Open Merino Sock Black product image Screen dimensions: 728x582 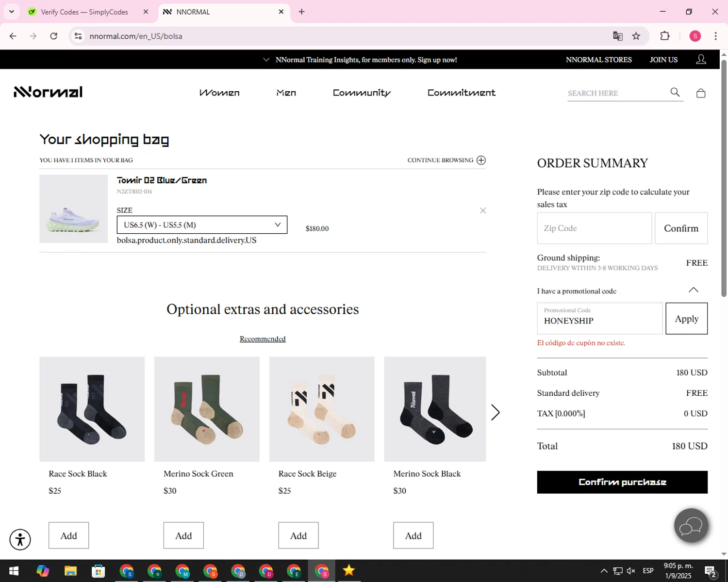coord(435,409)
